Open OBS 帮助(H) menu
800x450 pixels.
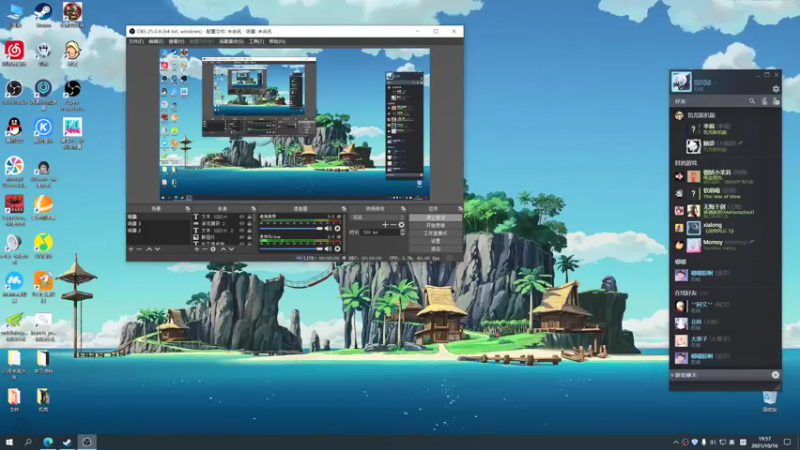[277, 41]
